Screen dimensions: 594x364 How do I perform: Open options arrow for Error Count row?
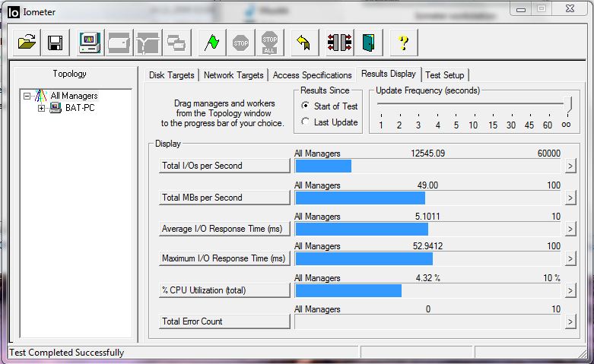tap(570, 322)
